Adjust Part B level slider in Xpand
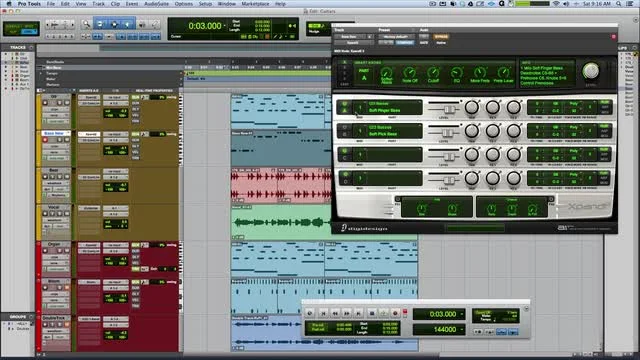 447,133
